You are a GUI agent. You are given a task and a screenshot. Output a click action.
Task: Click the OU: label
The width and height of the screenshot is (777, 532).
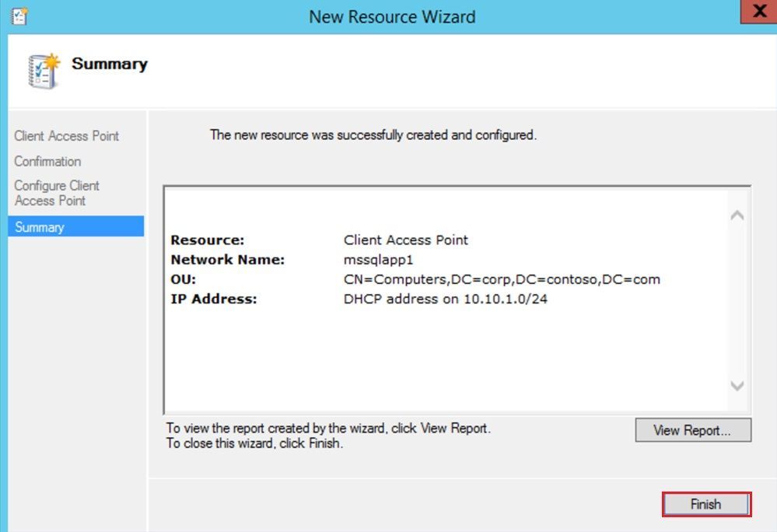tap(184, 279)
